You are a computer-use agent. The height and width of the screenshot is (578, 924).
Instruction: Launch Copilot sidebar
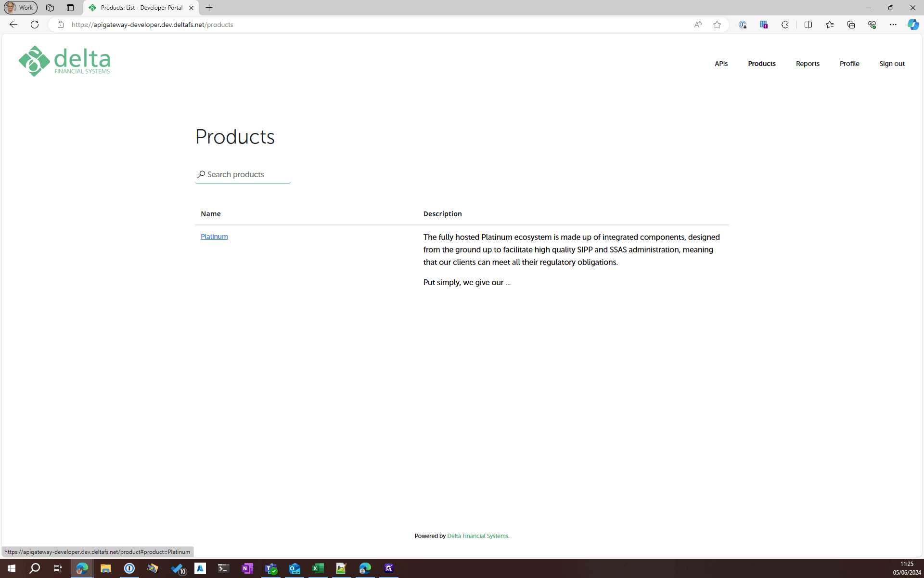(913, 25)
